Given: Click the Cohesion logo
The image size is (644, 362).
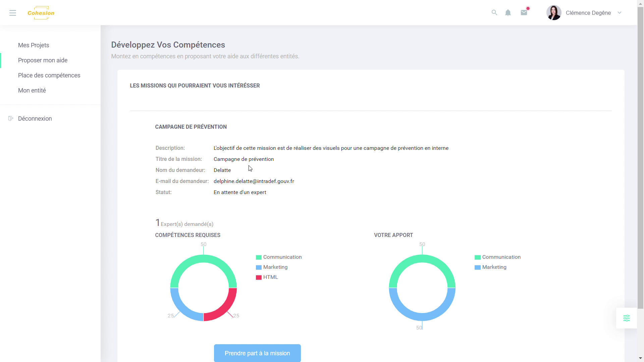Looking at the screenshot, I should click(x=41, y=13).
